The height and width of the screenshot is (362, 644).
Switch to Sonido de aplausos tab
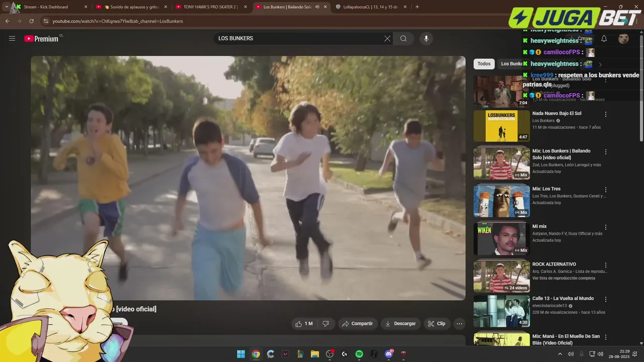click(131, 7)
